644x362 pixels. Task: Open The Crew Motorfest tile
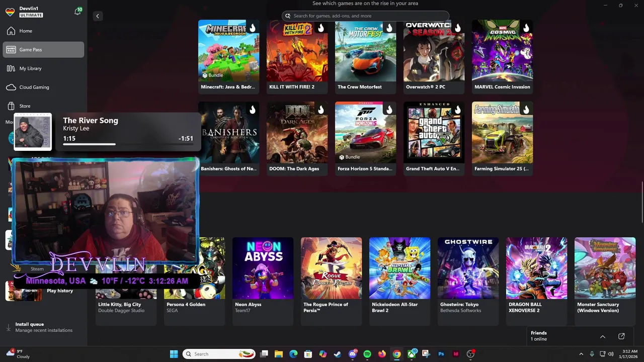[366, 56]
